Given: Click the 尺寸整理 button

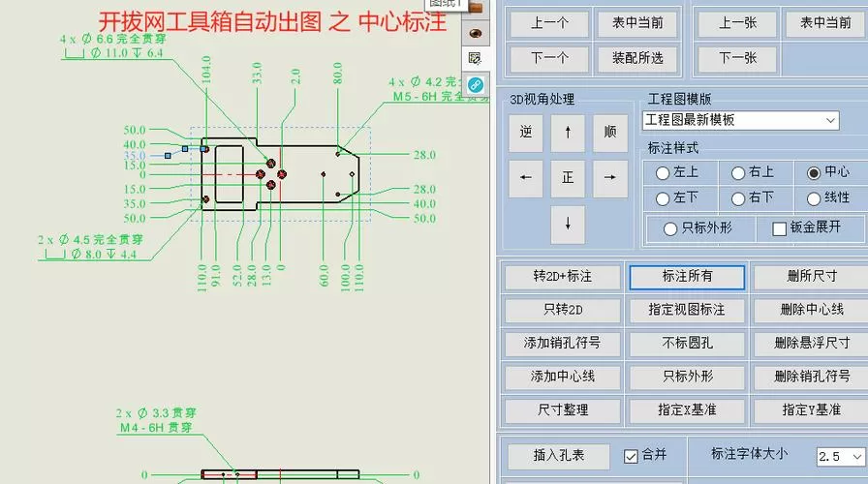Looking at the screenshot, I should (x=563, y=410).
